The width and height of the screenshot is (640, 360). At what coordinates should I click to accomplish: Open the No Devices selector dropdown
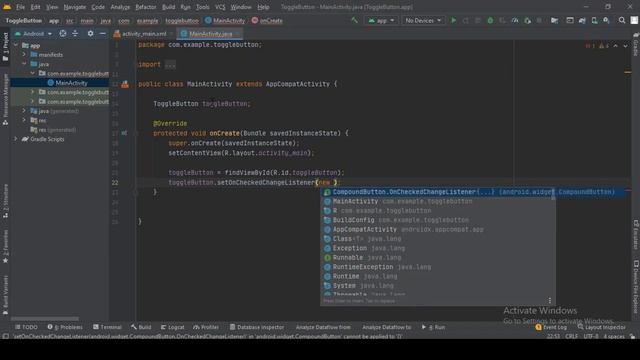point(423,20)
